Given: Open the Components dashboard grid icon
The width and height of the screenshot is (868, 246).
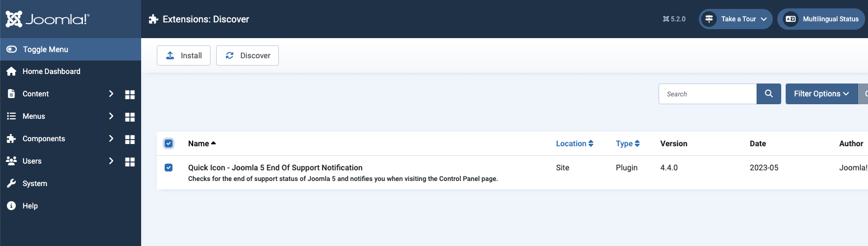Looking at the screenshot, I should point(130,139).
